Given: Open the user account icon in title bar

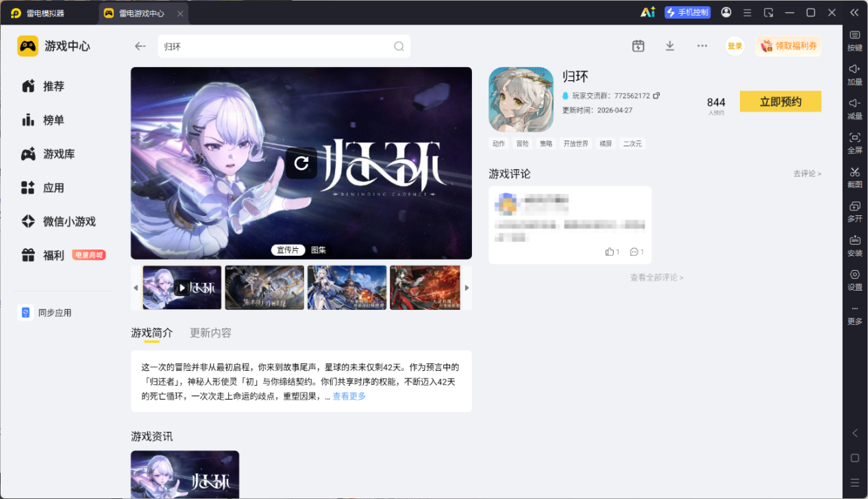Looking at the screenshot, I should [x=726, y=12].
